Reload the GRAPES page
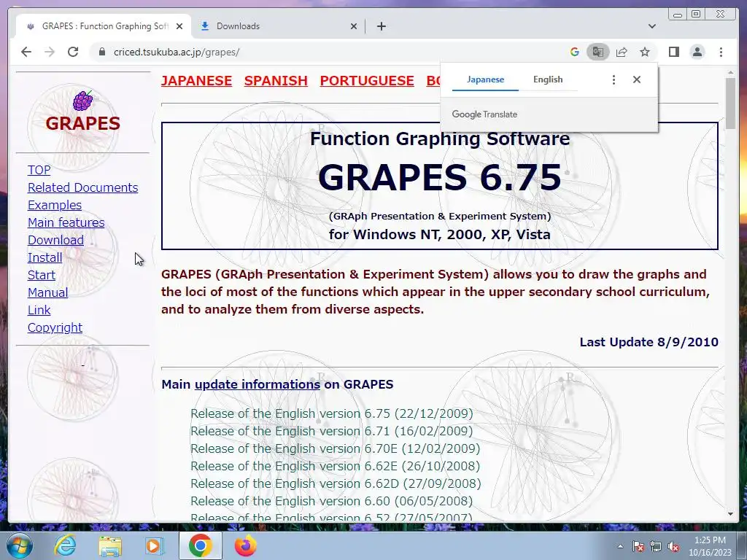 pyautogui.click(x=73, y=52)
